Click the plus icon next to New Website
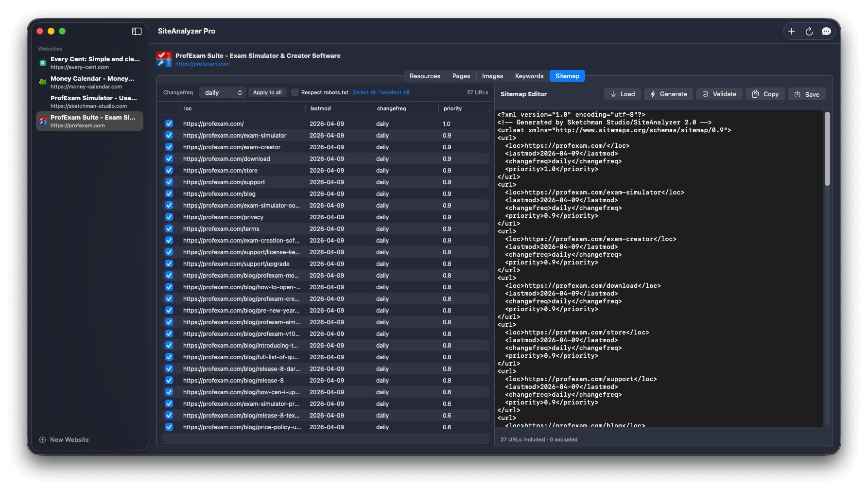The image size is (868, 491). coord(43,439)
